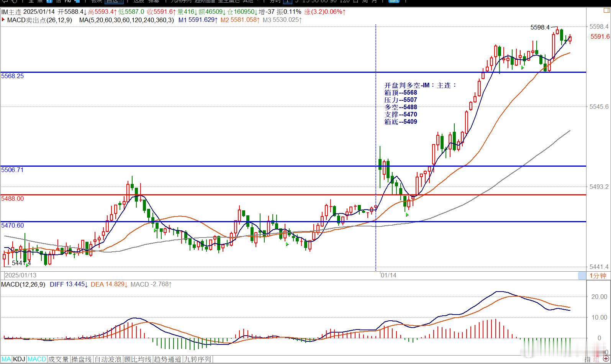Click the 开盘判多空-IM annotation heading
The height and width of the screenshot is (364, 611).
tap(420, 85)
